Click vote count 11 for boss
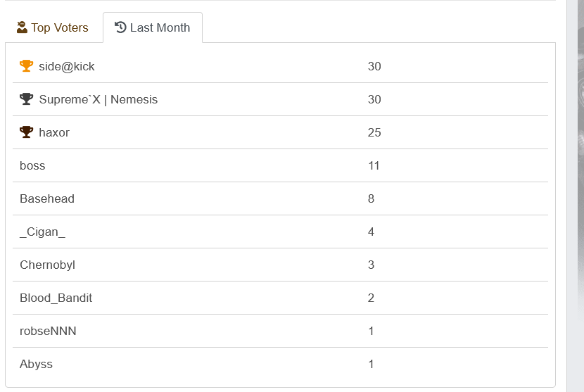This screenshot has width=584, height=392. [x=374, y=166]
